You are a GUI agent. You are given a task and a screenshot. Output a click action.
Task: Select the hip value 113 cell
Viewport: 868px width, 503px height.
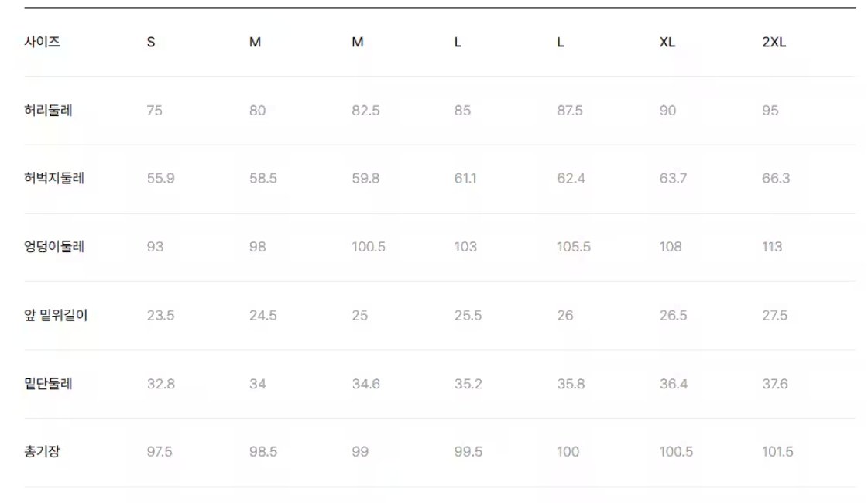pyautogui.click(x=772, y=247)
